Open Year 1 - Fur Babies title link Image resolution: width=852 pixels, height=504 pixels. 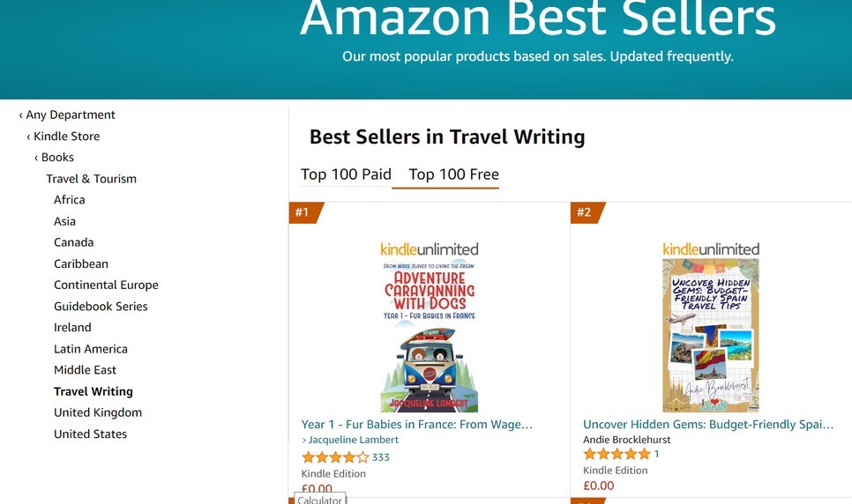click(416, 425)
